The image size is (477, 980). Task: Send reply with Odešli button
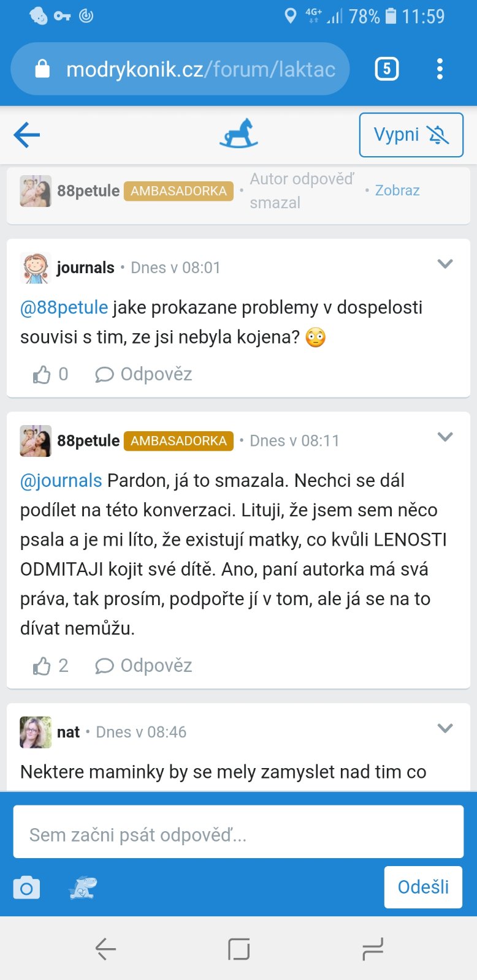pos(423,887)
